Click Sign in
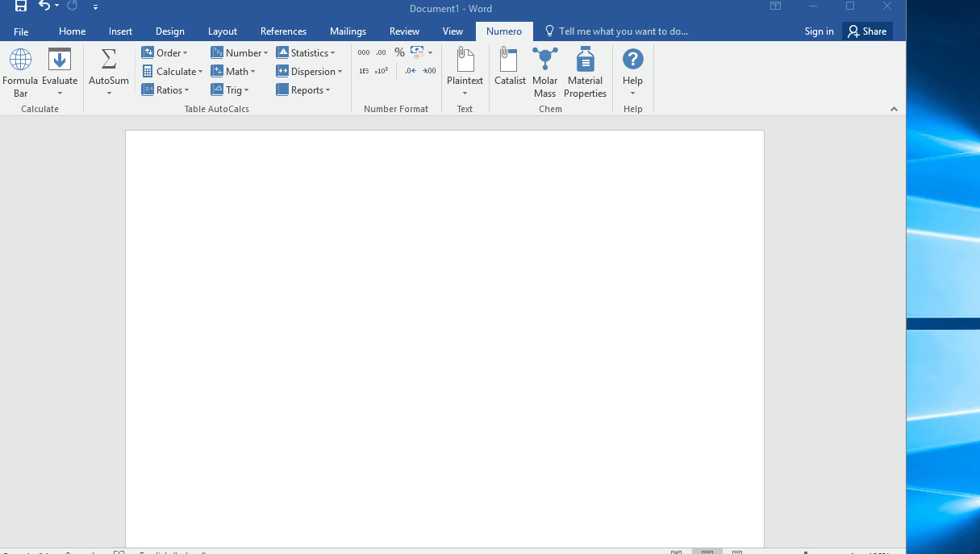The image size is (980, 554). tap(819, 31)
